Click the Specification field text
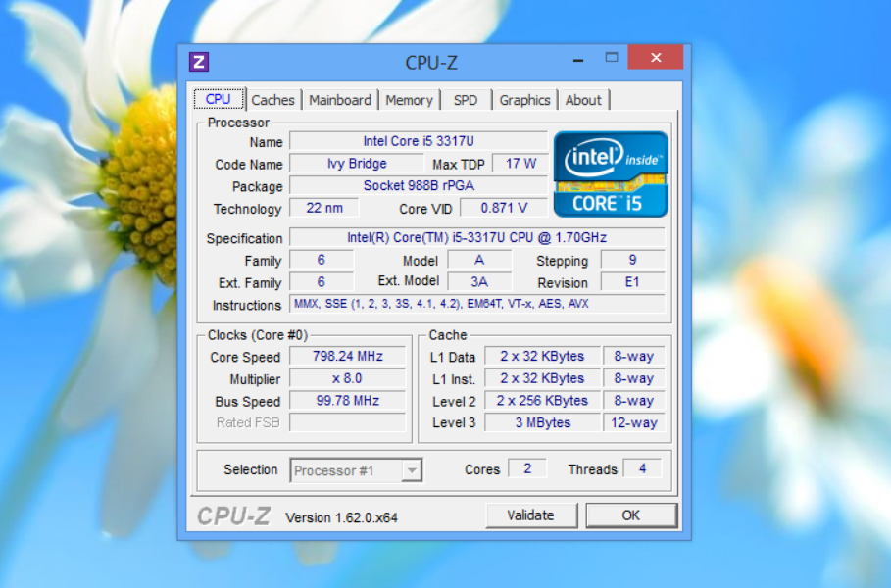Image resolution: width=891 pixels, height=588 pixels. (476, 238)
